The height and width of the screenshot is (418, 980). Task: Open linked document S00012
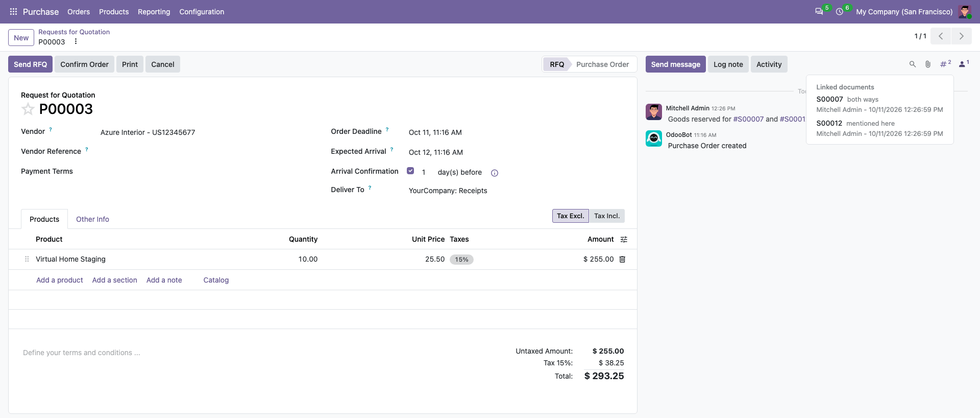tap(829, 123)
